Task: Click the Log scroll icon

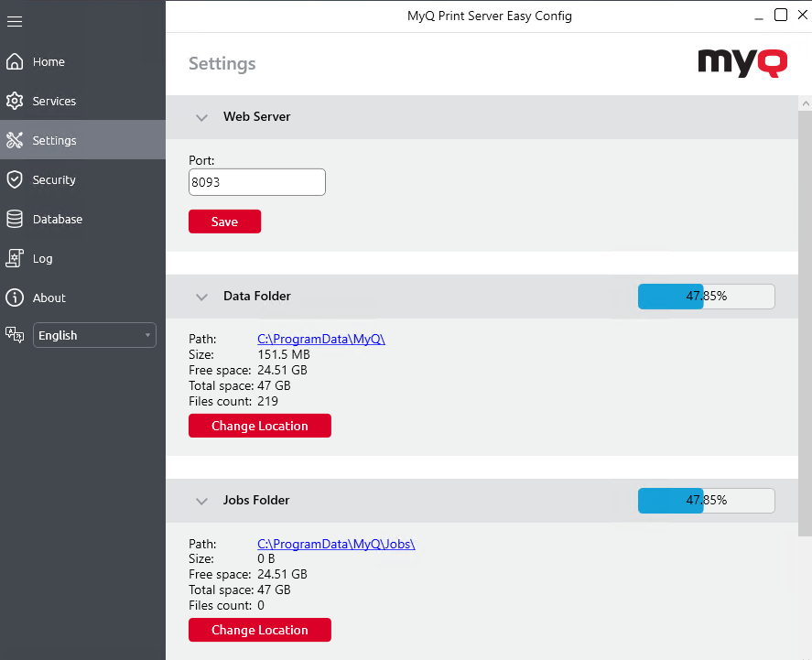Action: coord(15,258)
